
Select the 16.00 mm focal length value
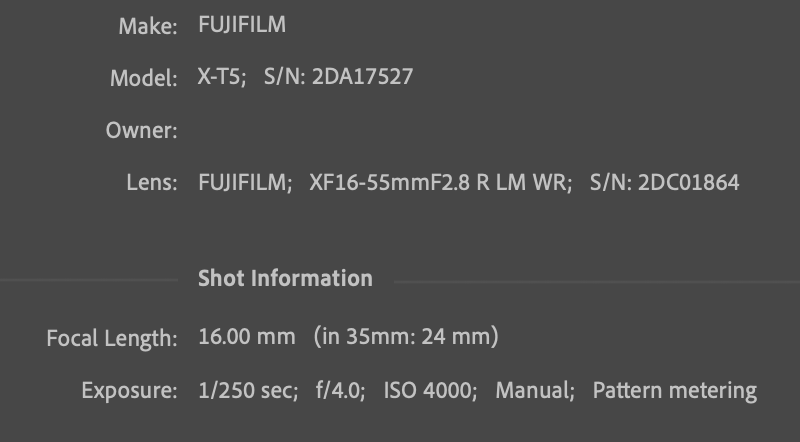click(247, 337)
